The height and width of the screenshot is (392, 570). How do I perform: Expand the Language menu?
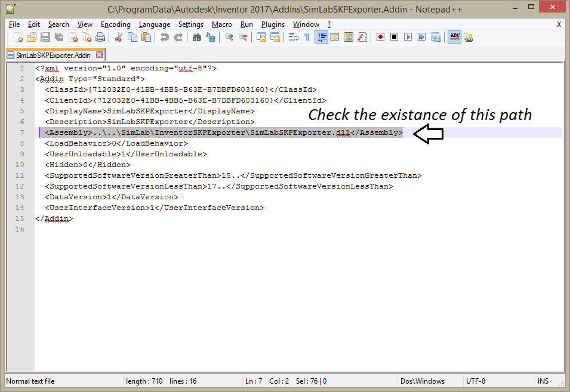(x=155, y=24)
